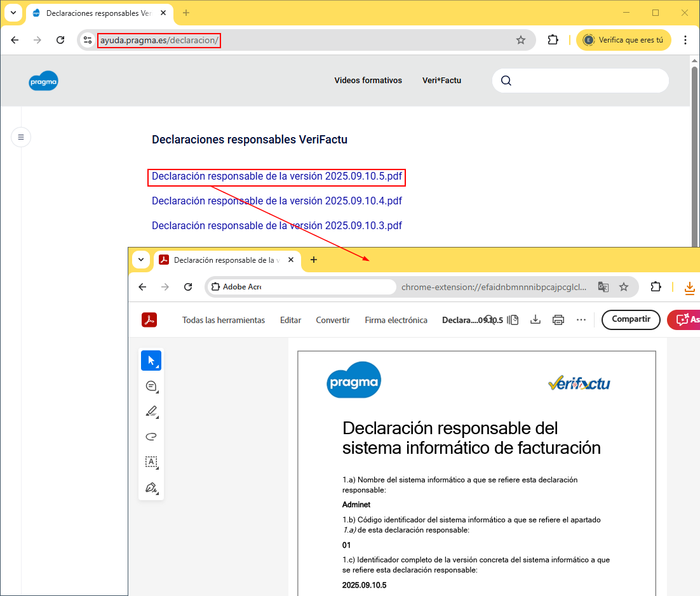Open a new tab in PDF window
Viewport: 700px width, 596px height.
[x=314, y=260]
